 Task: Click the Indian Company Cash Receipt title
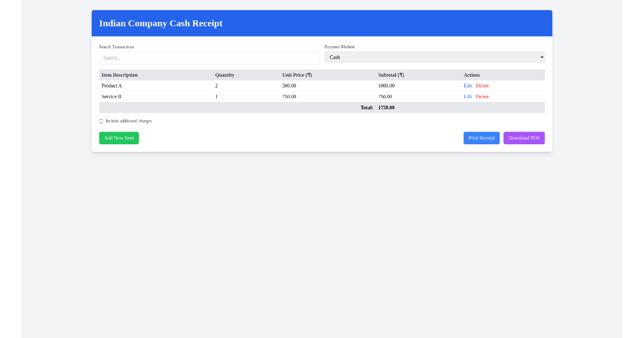[160, 23]
